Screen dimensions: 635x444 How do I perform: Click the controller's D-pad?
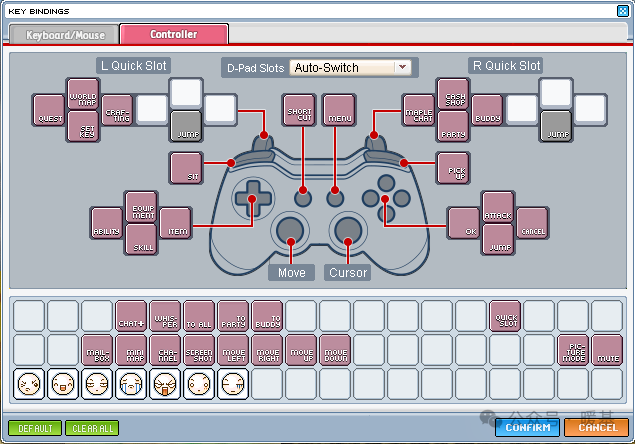pyautogui.click(x=254, y=199)
